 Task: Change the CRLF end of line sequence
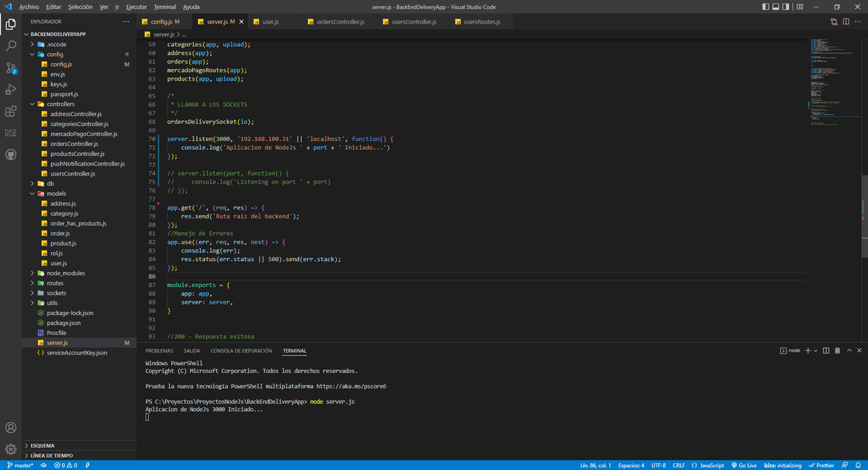679,465
